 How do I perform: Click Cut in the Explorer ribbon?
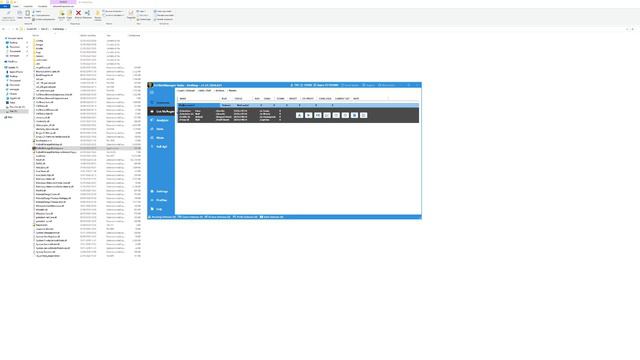click(37, 11)
